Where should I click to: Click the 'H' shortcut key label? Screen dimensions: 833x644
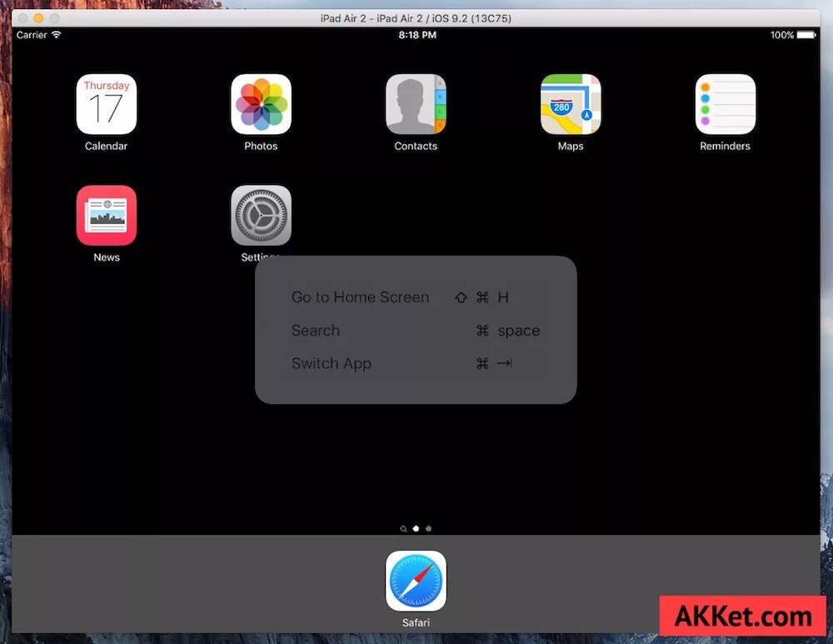[503, 297]
